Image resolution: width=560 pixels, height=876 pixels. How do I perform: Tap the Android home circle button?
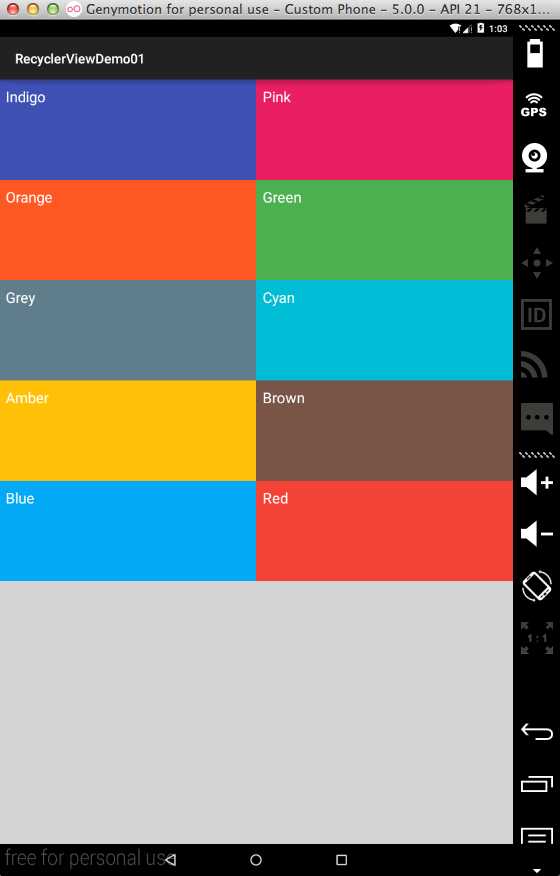[256, 859]
